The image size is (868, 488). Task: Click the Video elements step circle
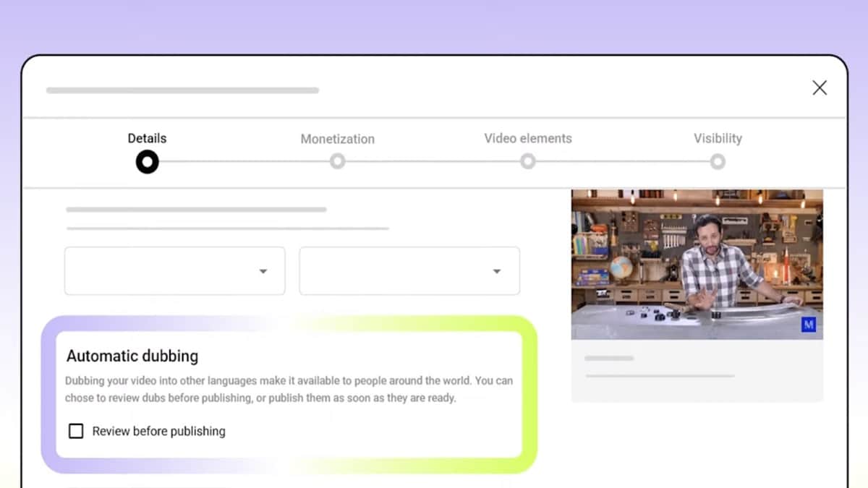[528, 162]
